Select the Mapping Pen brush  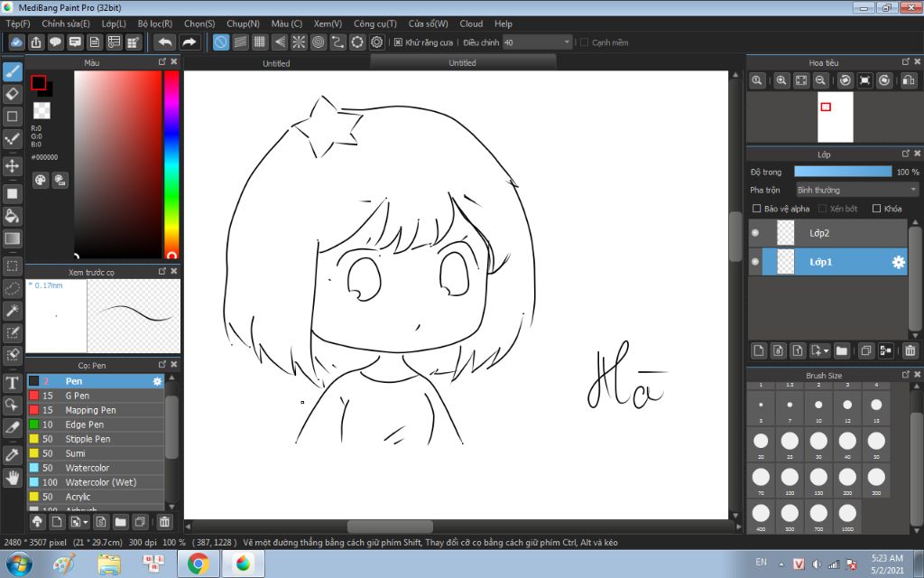coord(96,410)
